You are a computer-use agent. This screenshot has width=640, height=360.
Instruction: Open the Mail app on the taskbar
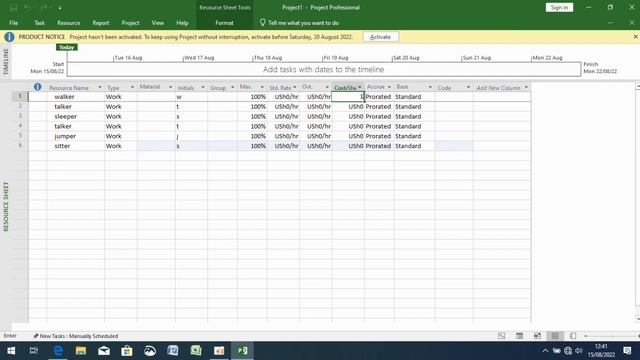(104, 351)
